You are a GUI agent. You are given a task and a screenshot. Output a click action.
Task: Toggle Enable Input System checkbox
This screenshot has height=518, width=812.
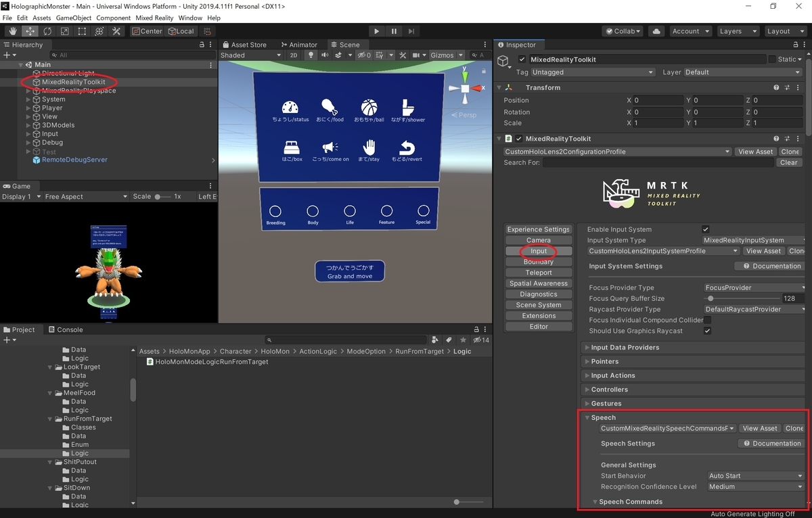[x=706, y=229]
